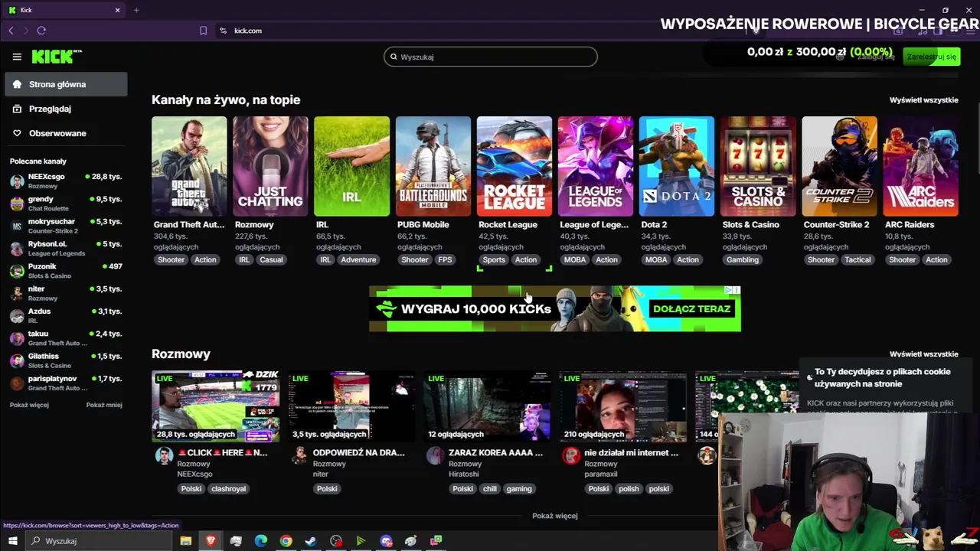Close the Kick browser tab
Screen dimensions: 980x551
pyautogui.click(x=117, y=10)
